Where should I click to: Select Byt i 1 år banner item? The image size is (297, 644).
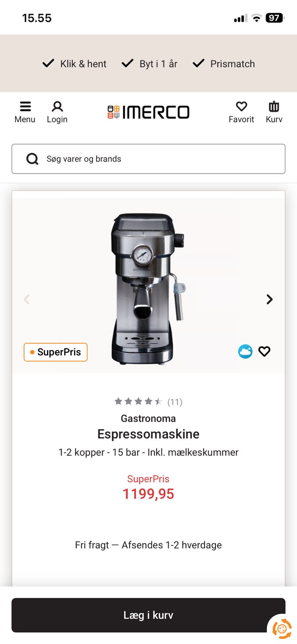(150, 64)
